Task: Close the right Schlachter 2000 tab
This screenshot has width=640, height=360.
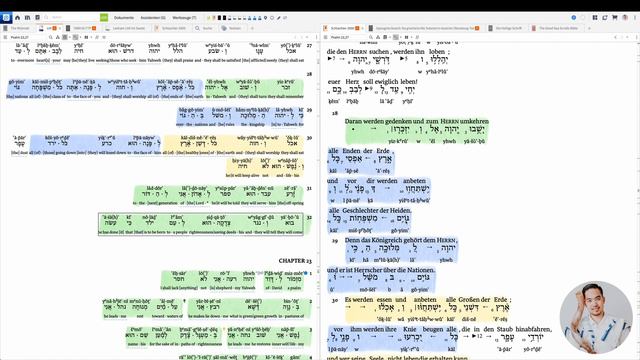Action: [362, 28]
